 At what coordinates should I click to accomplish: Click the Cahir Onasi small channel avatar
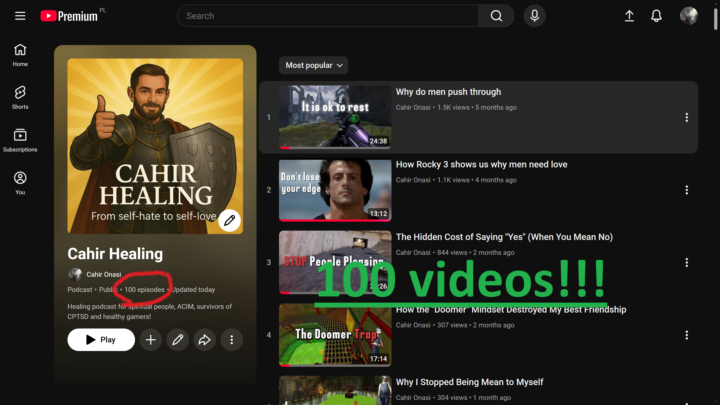click(x=75, y=275)
